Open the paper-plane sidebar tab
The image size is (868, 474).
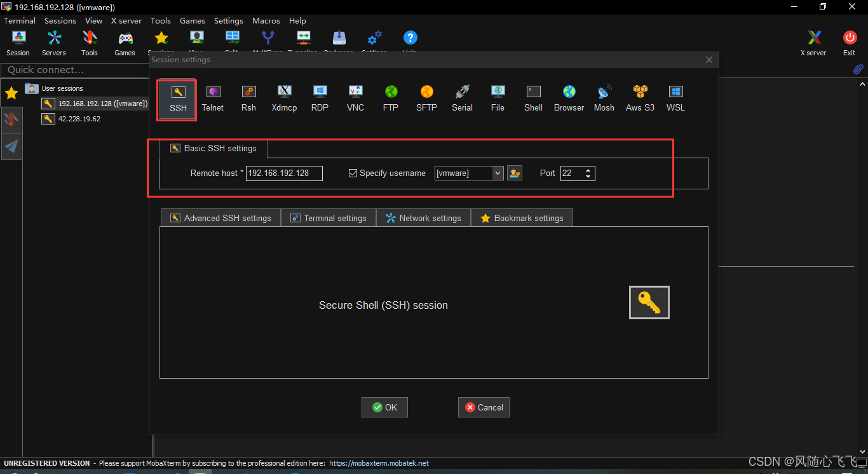click(x=11, y=147)
